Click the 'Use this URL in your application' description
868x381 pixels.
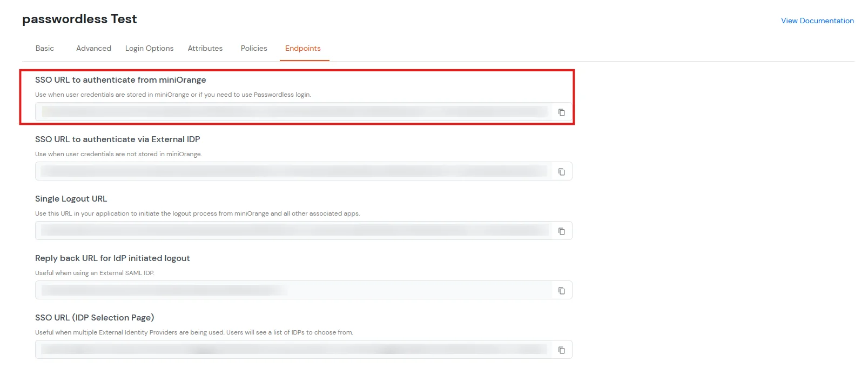(197, 213)
